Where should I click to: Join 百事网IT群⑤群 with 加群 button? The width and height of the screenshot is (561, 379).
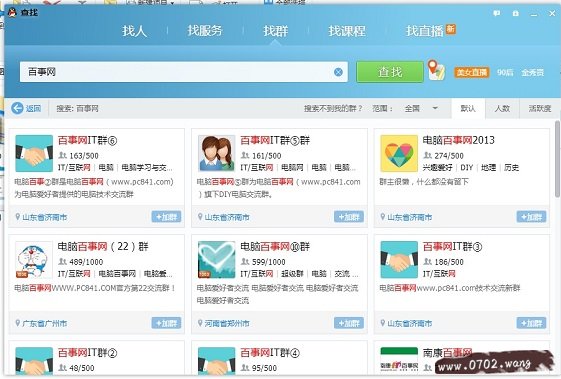[x=349, y=217]
